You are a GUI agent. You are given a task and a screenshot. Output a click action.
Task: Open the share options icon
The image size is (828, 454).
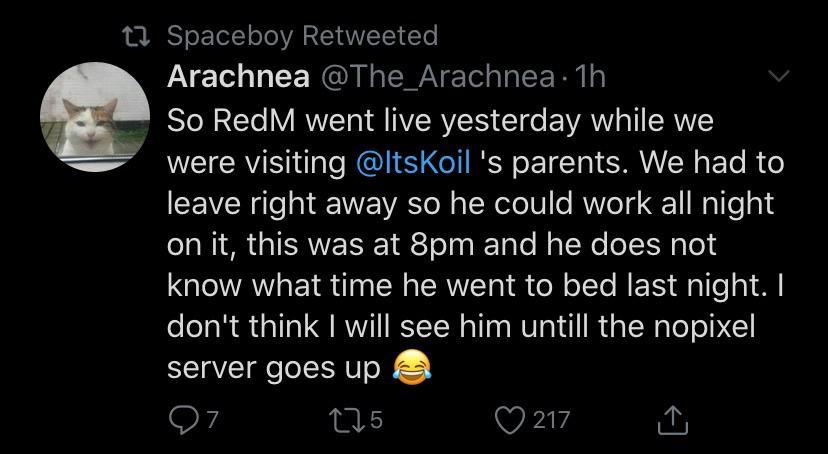click(673, 421)
